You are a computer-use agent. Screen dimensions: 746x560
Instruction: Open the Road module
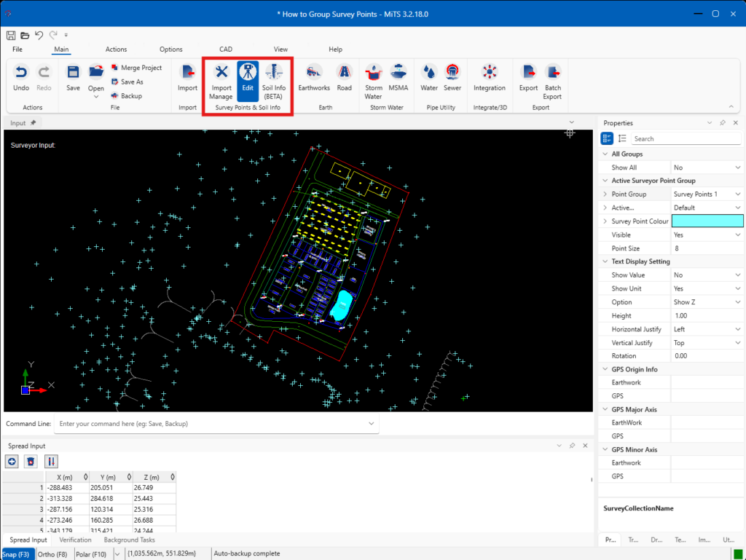344,78
